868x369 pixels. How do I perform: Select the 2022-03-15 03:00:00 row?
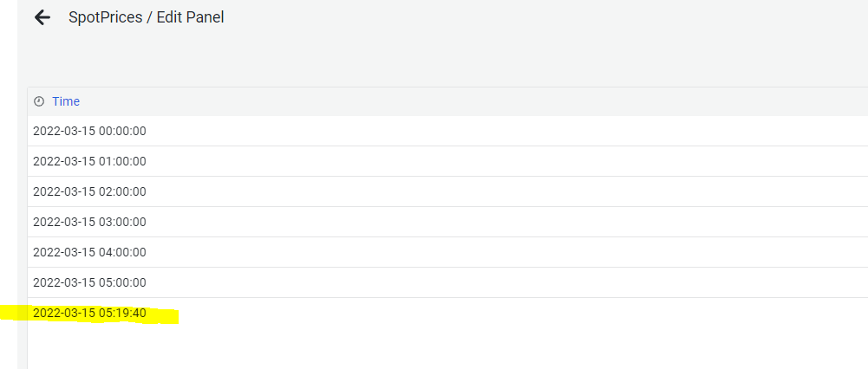pos(447,222)
